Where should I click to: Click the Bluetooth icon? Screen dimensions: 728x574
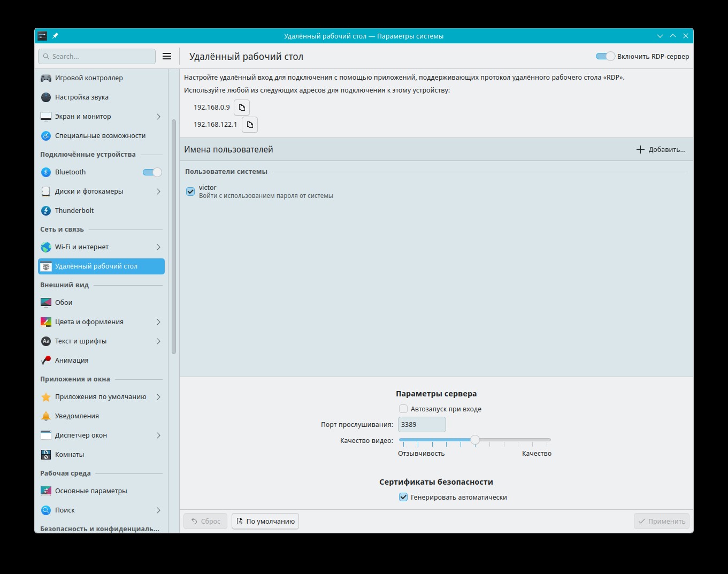coord(46,172)
